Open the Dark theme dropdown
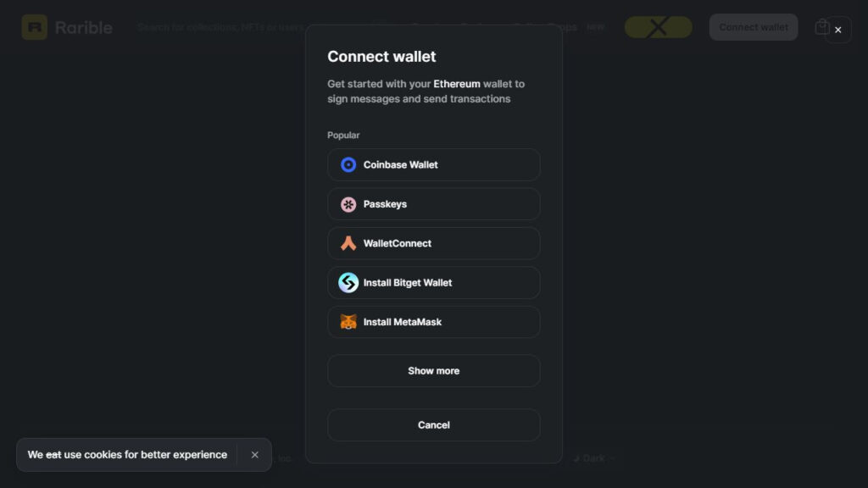The width and height of the screenshot is (868, 488). tap(594, 458)
